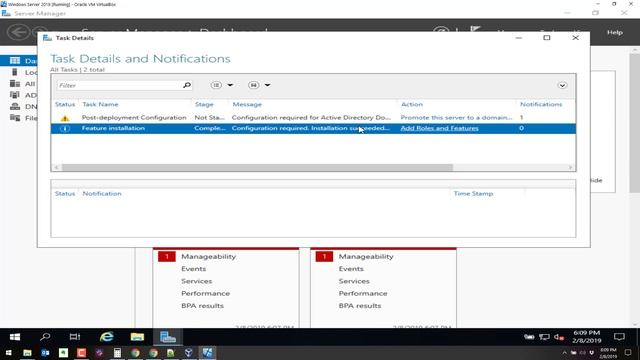
Task: Open the guest Windows Start button
Action: click(15, 337)
